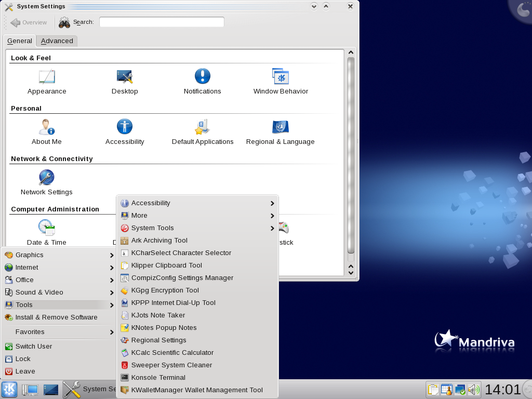The image size is (532, 399).
Task: Click the blue desktop screen icon in taskbar
Action: click(x=51, y=390)
